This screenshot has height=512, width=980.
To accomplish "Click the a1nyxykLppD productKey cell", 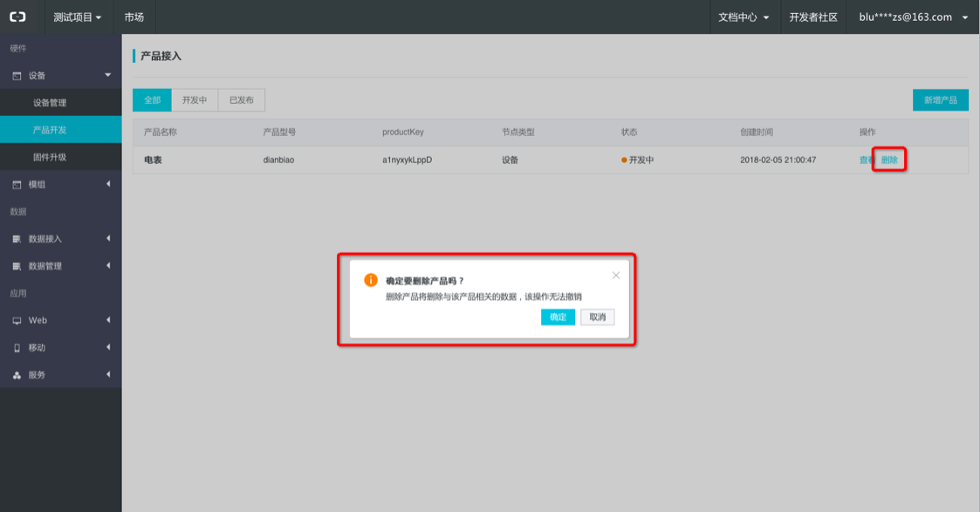I will (407, 160).
